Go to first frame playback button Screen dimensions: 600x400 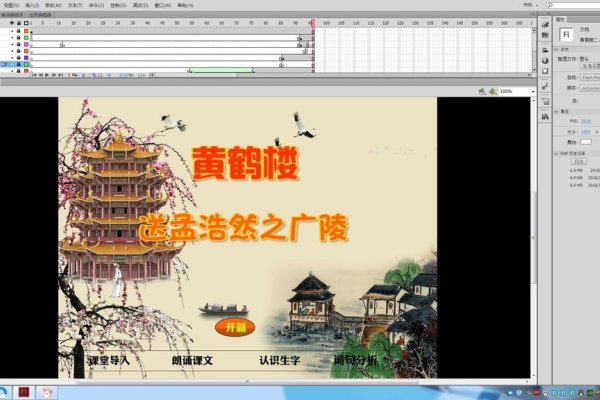(x=34, y=75)
